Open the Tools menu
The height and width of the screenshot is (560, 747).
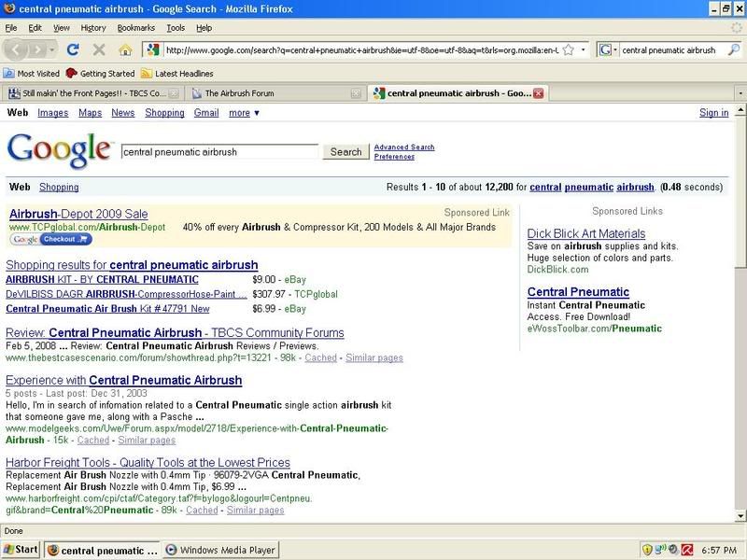pos(176,28)
